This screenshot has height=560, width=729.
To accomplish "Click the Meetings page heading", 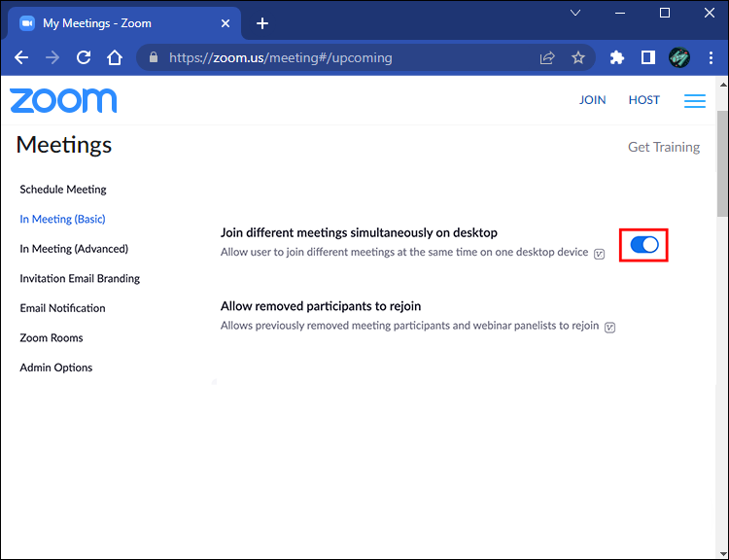I will 64,145.
